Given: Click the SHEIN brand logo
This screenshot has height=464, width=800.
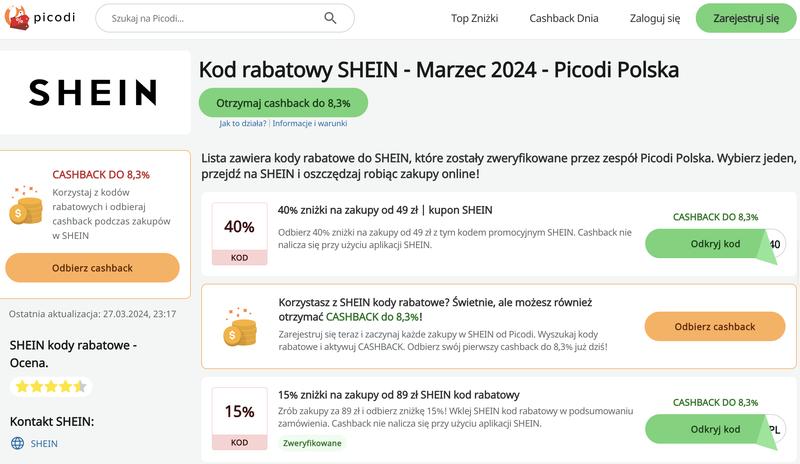Looking at the screenshot, I should pyautogui.click(x=93, y=92).
